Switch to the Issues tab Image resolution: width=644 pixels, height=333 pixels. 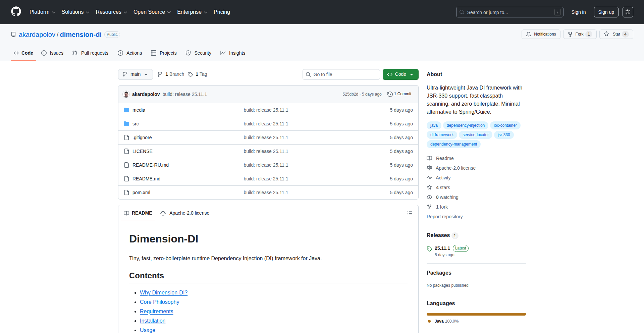coord(52,53)
